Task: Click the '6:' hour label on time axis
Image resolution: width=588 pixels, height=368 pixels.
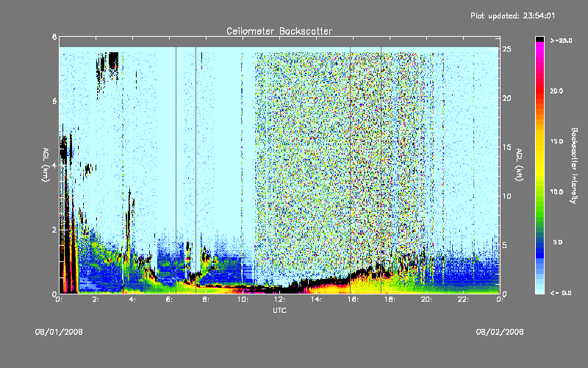Action: tap(169, 300)
